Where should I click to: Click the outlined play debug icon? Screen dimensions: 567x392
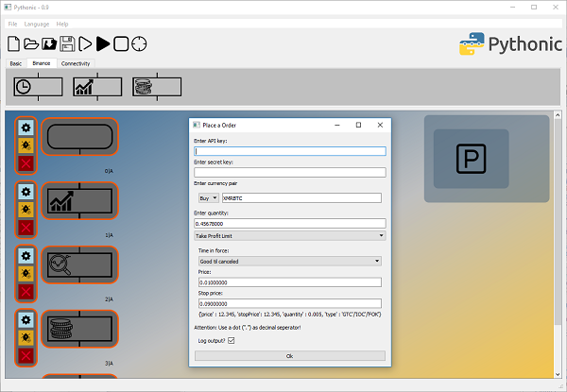tap(85, 43)
